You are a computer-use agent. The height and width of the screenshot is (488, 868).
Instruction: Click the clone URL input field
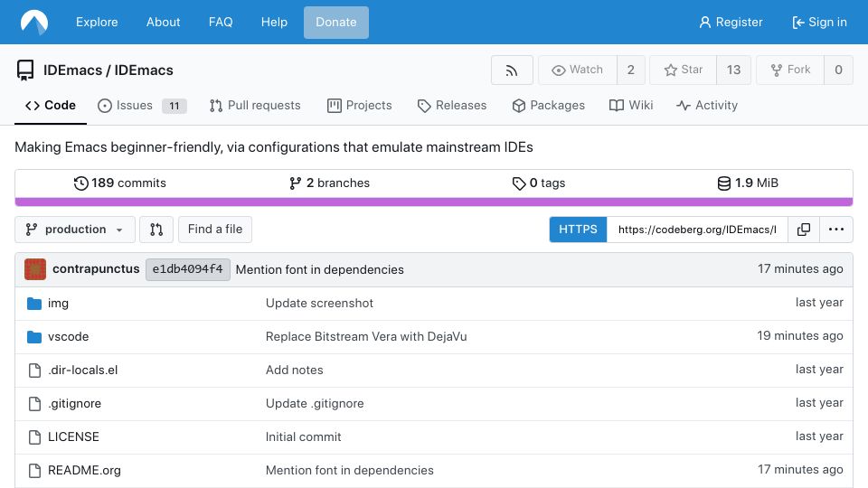(697, 230)
